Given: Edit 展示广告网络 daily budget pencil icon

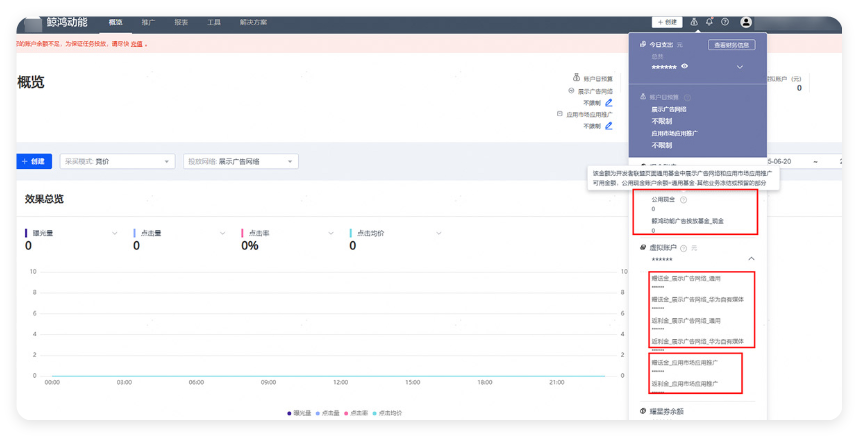Looking at the screenshot, I should [x=609, y=102].
